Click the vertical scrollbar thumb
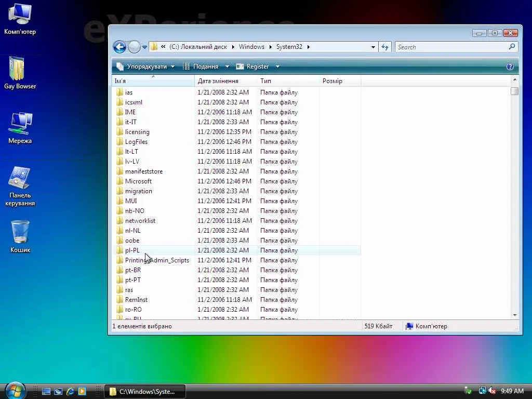This screenshot has width=532, height=399. pos(515,91)
